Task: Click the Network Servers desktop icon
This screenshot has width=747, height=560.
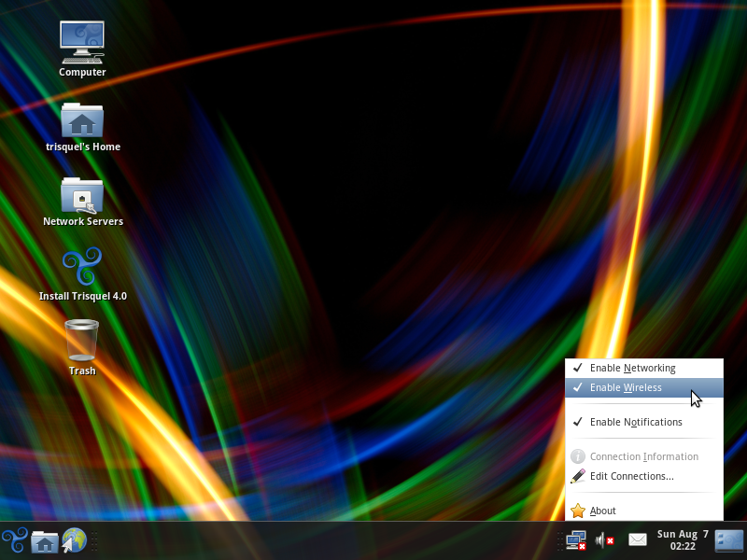Action: pyautogui.click(x=82, y=195)
